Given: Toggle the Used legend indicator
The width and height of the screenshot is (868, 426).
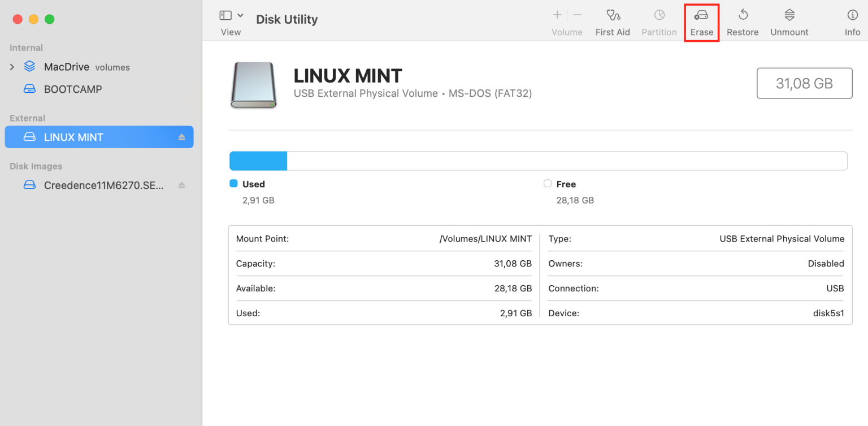Looking at the screenshot, I should [233, 183].
